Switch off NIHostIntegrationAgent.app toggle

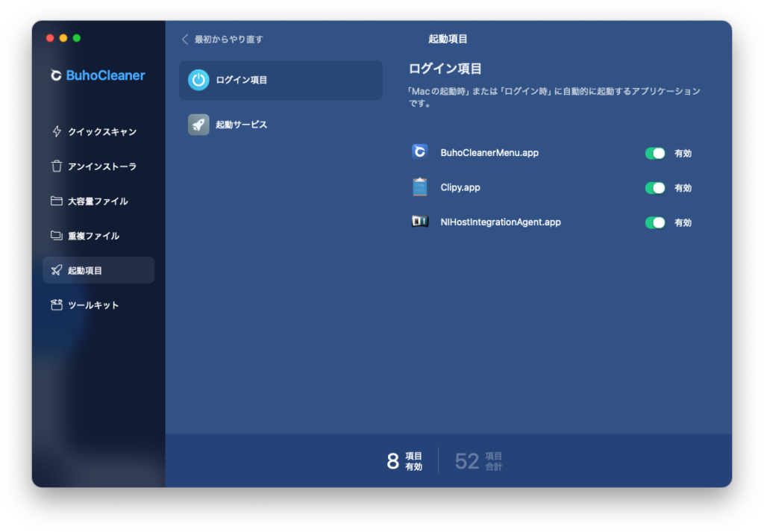point(655,222)
